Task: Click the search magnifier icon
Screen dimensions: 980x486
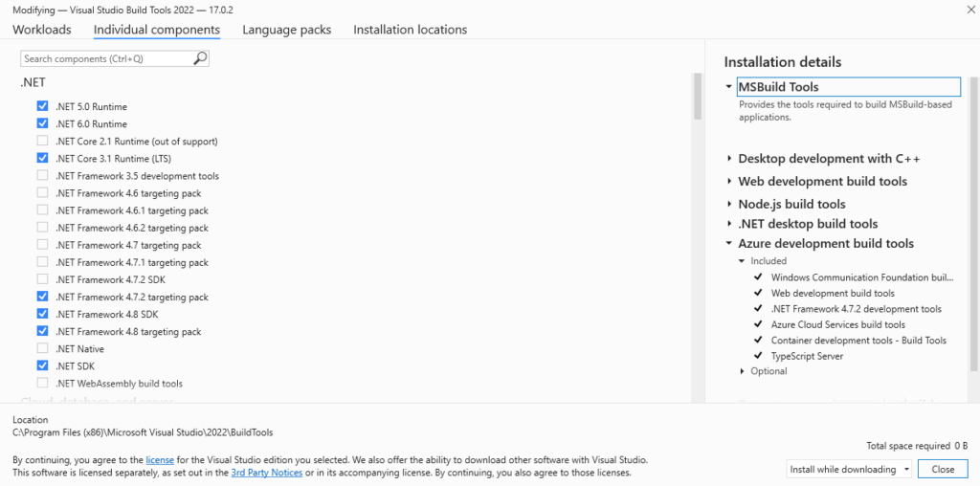Action: (200, 58)
